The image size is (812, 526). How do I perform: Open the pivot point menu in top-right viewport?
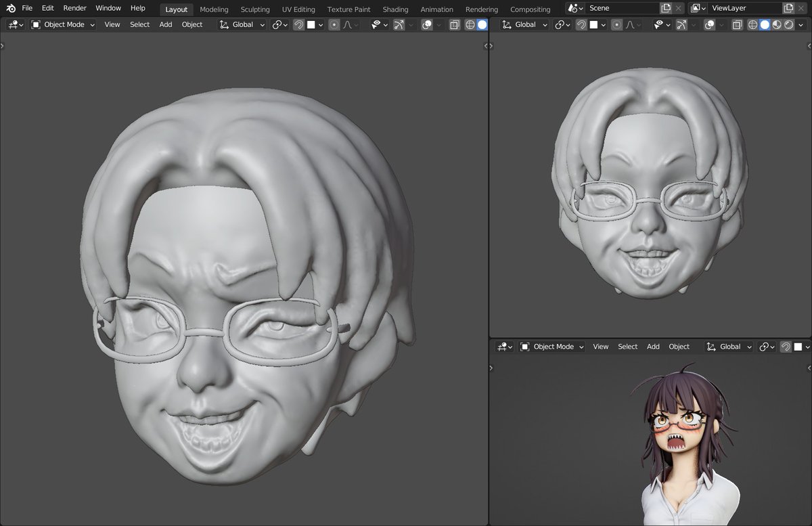pyautogui.click(x=562, y=24)
